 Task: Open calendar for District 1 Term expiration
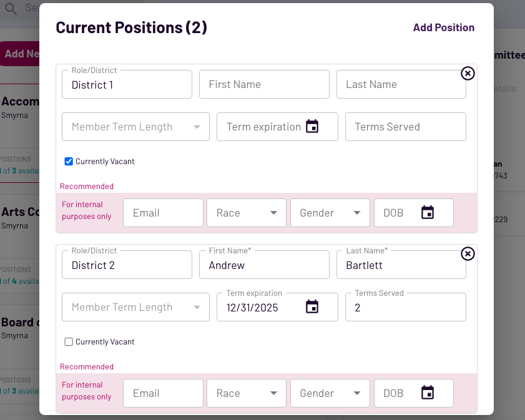click(x=312, y=127)
